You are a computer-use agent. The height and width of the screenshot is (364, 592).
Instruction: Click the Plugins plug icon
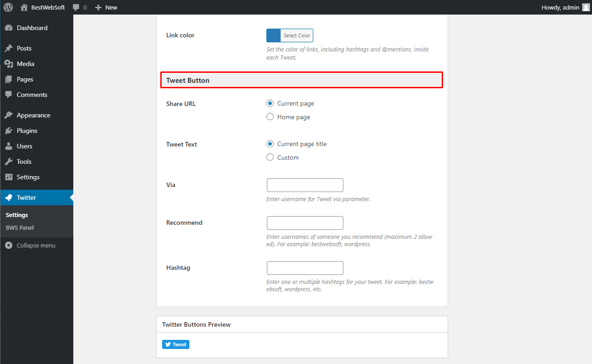point(9,131)
